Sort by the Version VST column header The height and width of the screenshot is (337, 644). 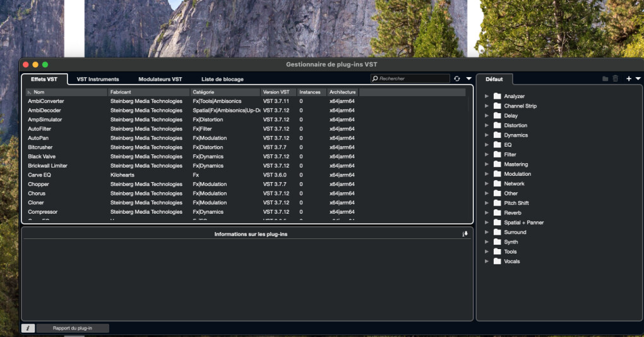pos(278,92)
